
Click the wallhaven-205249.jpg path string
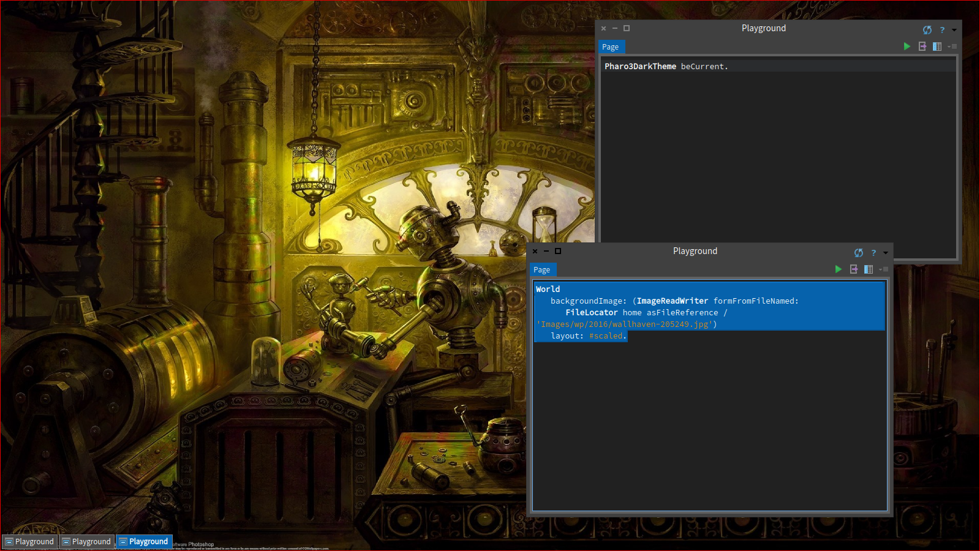click(625, 324)
